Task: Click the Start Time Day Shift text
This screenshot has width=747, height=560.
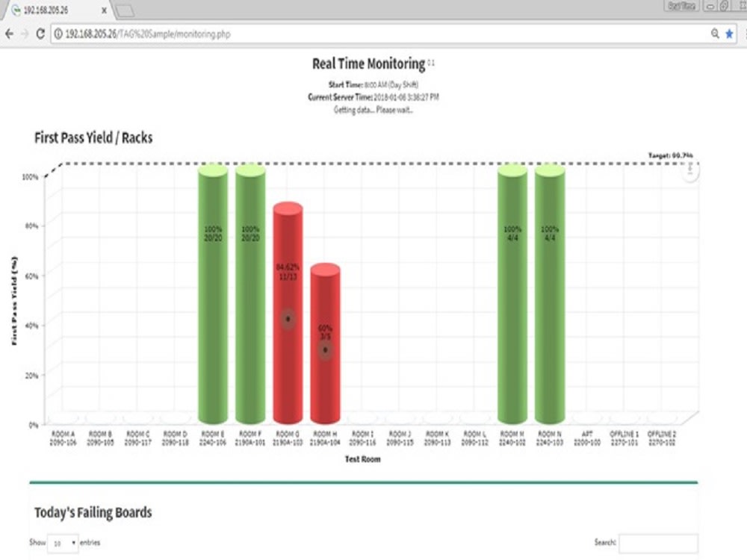Action: (373, 85)
